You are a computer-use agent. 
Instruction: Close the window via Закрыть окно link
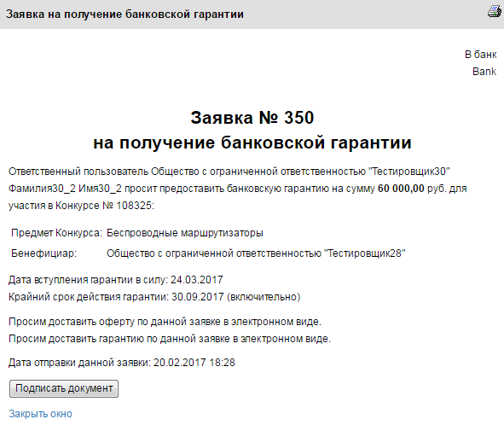(40, 414)
